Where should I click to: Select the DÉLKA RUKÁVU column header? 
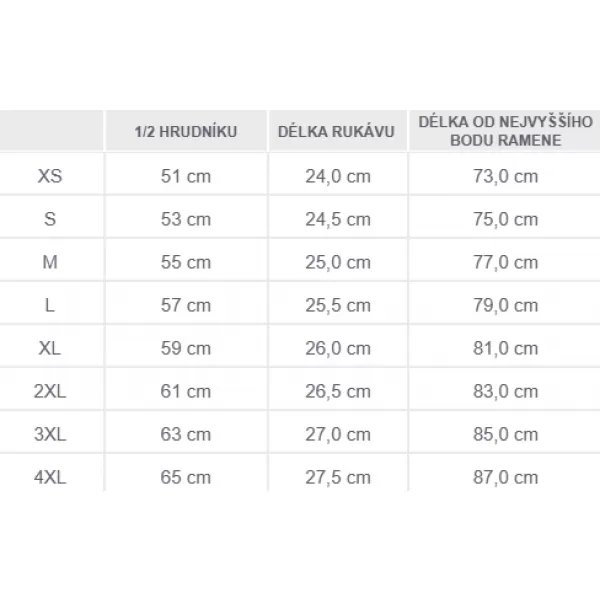[336, 132]
